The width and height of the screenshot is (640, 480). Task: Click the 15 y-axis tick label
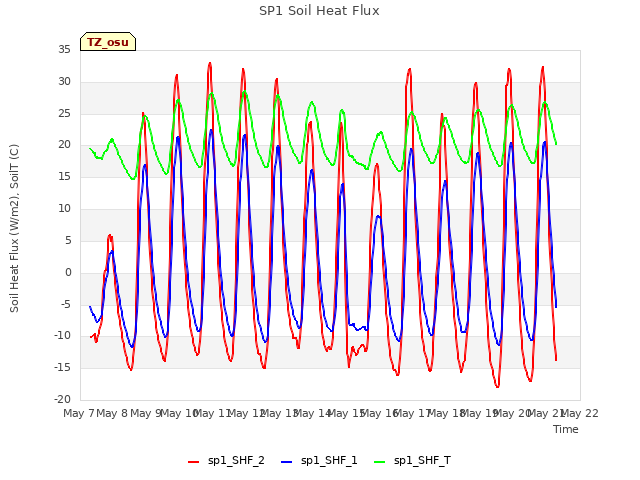click(x=64, y=177)
